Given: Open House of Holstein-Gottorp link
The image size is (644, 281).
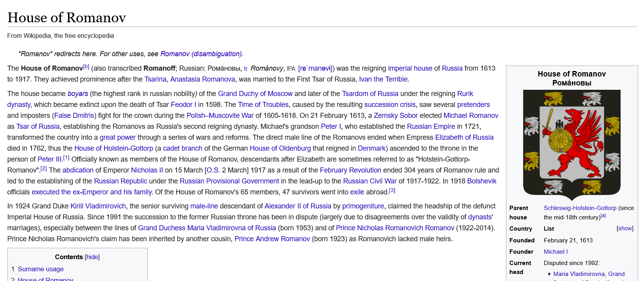Looking at the screenshot, I should click(114, 148).
